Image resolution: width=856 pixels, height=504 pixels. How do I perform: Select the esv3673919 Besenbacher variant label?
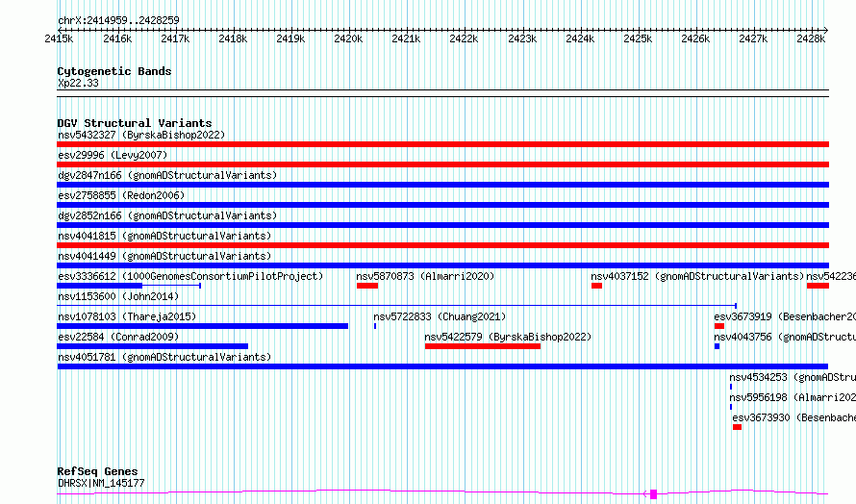tap(785, 316)
